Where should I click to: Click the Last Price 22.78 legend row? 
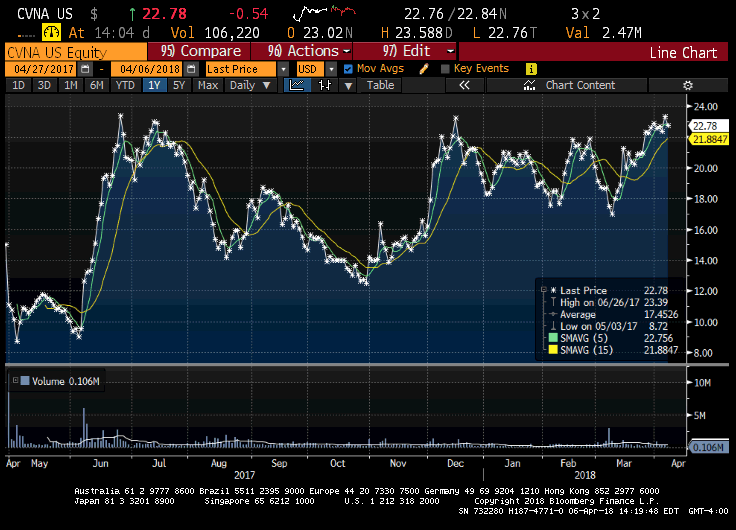click(610, 290)
